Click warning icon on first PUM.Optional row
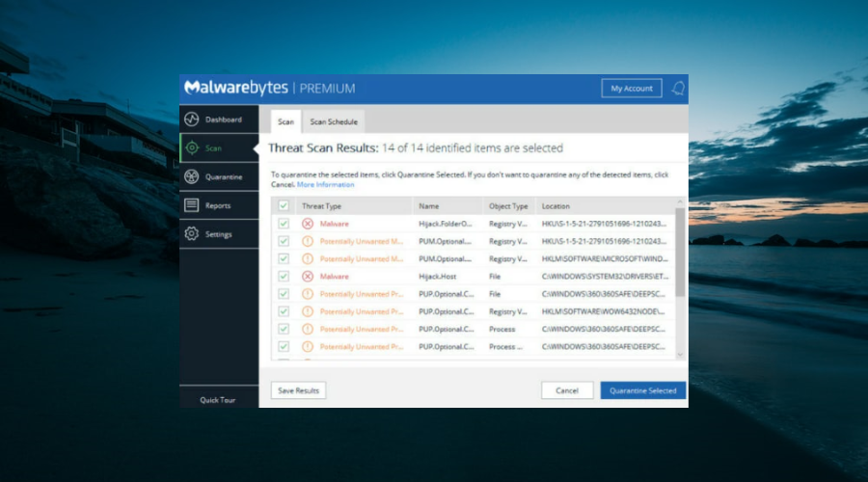868x482 pixels. (308, 241)
